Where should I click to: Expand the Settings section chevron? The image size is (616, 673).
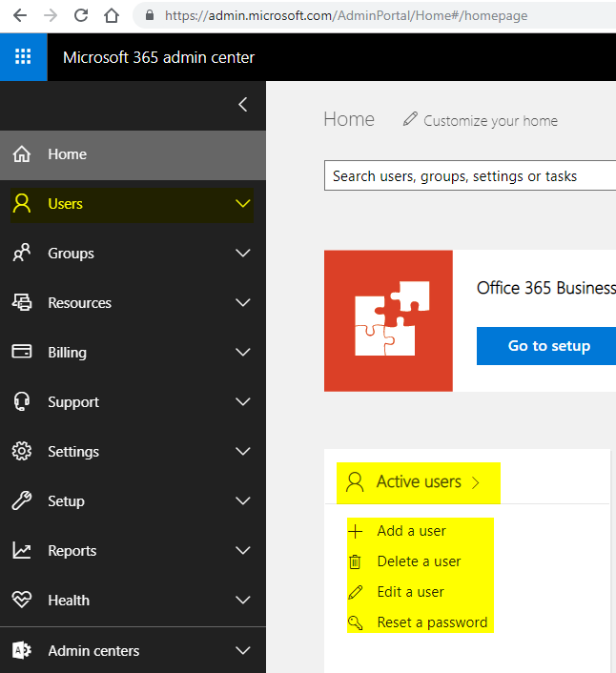point(242,452)
